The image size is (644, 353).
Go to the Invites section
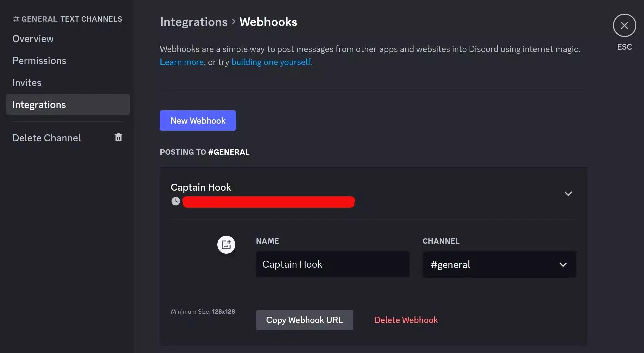[27, 82]
